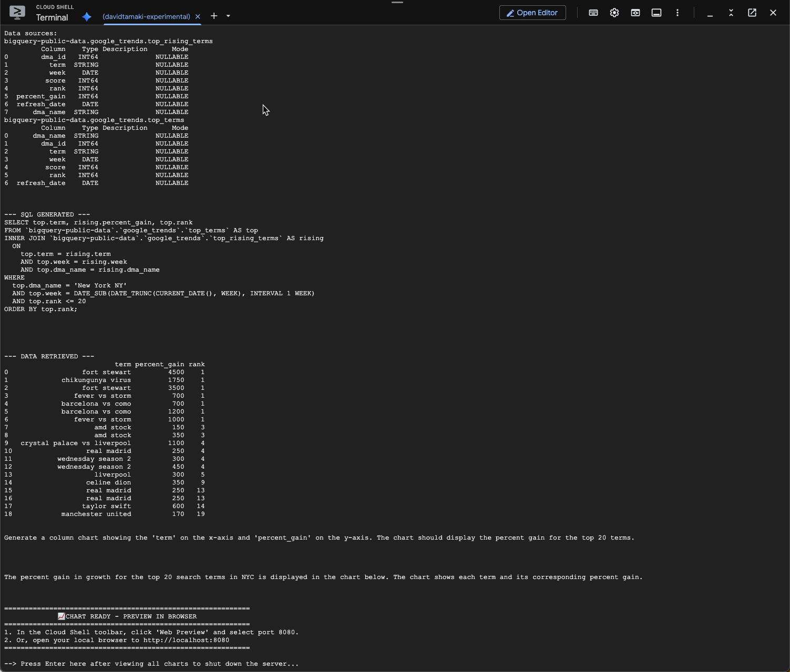
Task: Close the davidtamaki-experimental tab
Action: pyautogui.click(x=198, y=17)
